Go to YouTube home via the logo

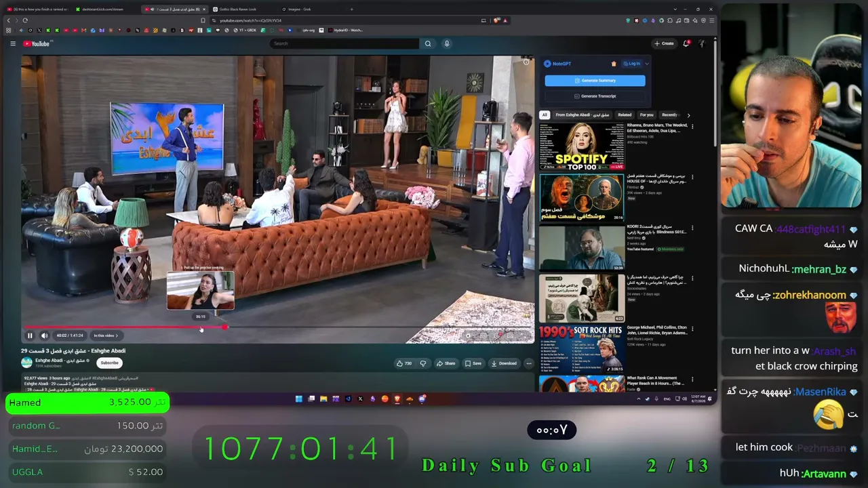[37, 43]
